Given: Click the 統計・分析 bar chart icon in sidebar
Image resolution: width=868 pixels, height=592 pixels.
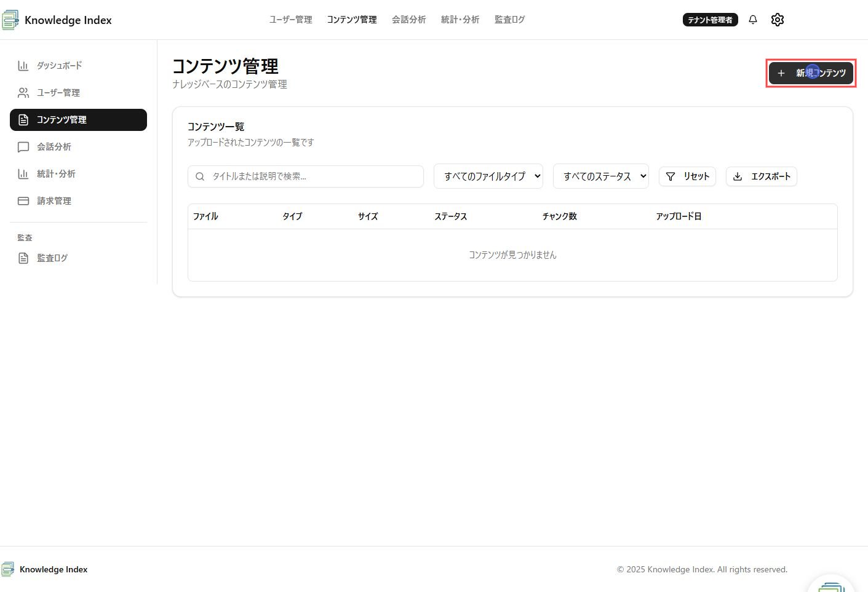Looking at the screenshot, I should pyautogui.click(x=23, y=174).
